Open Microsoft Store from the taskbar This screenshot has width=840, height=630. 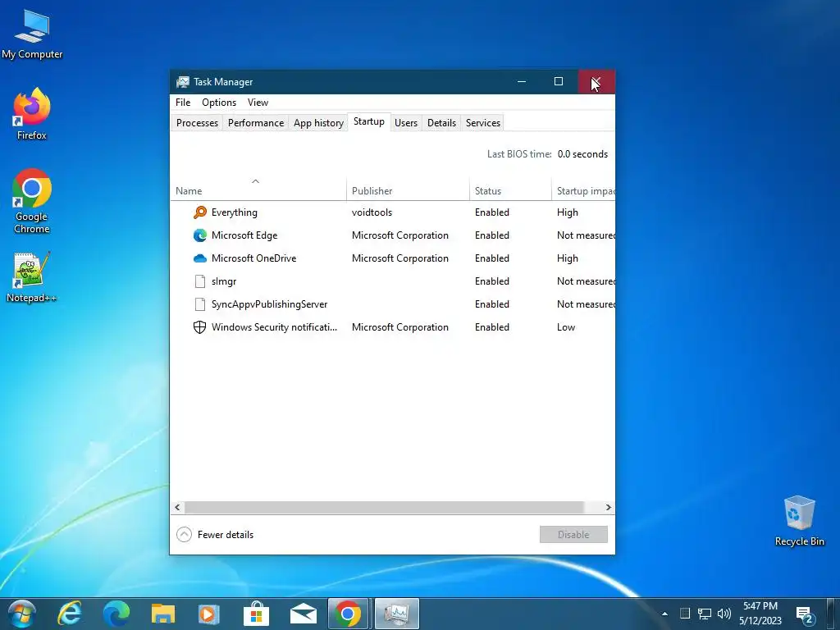point(256,614)
